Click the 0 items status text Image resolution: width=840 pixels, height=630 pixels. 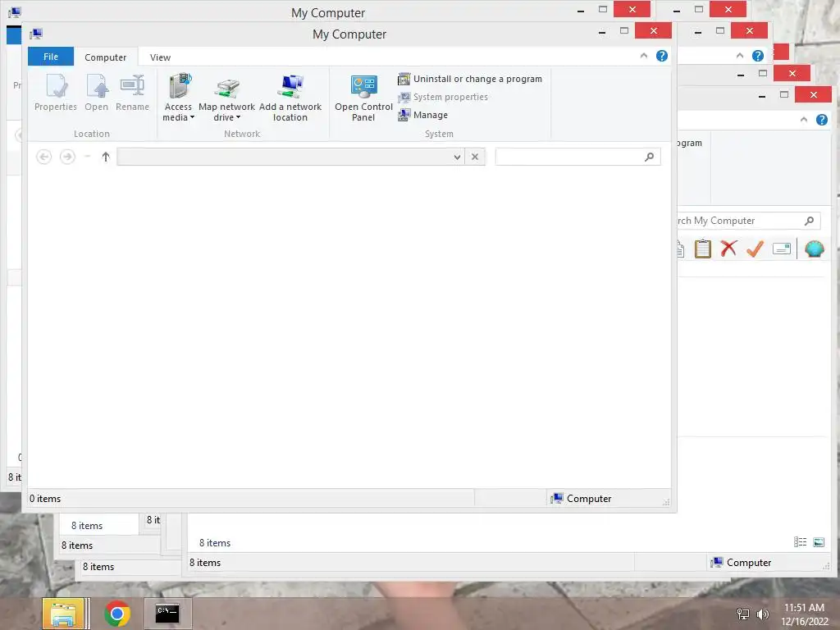(x=45, y=498)
